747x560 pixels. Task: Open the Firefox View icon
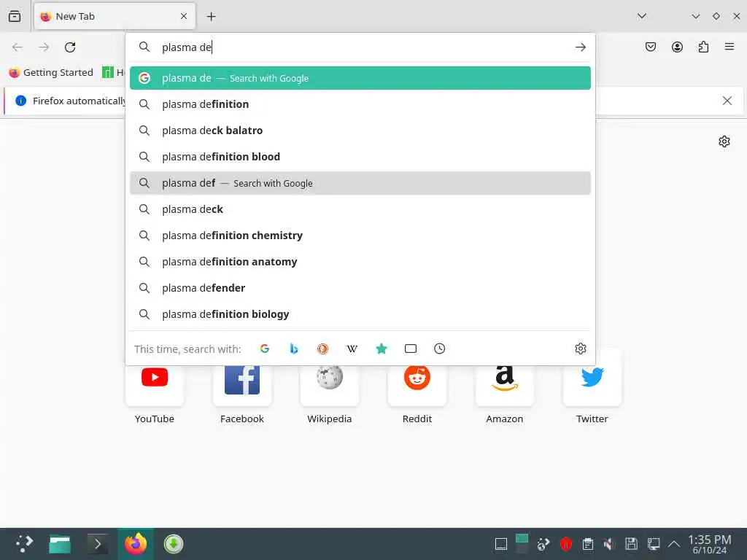(15, 16)
